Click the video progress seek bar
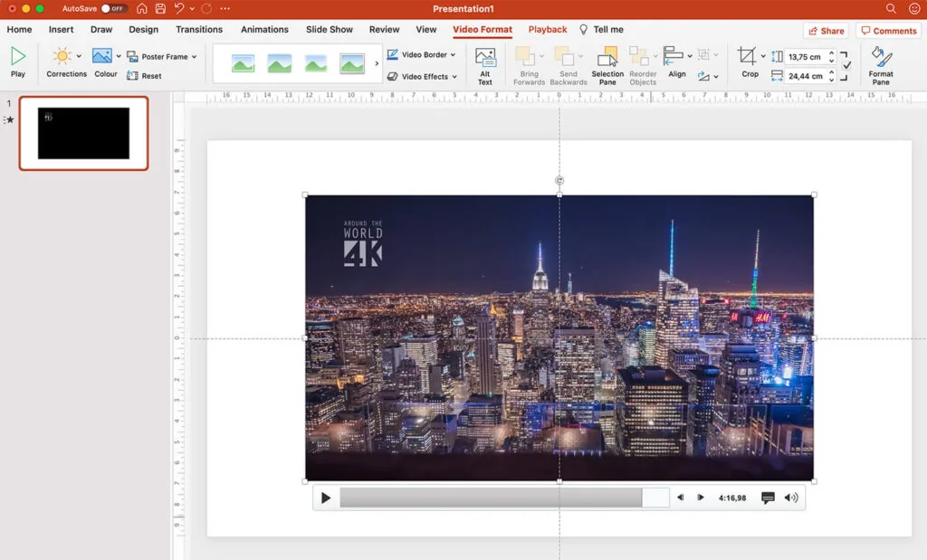 504,498
